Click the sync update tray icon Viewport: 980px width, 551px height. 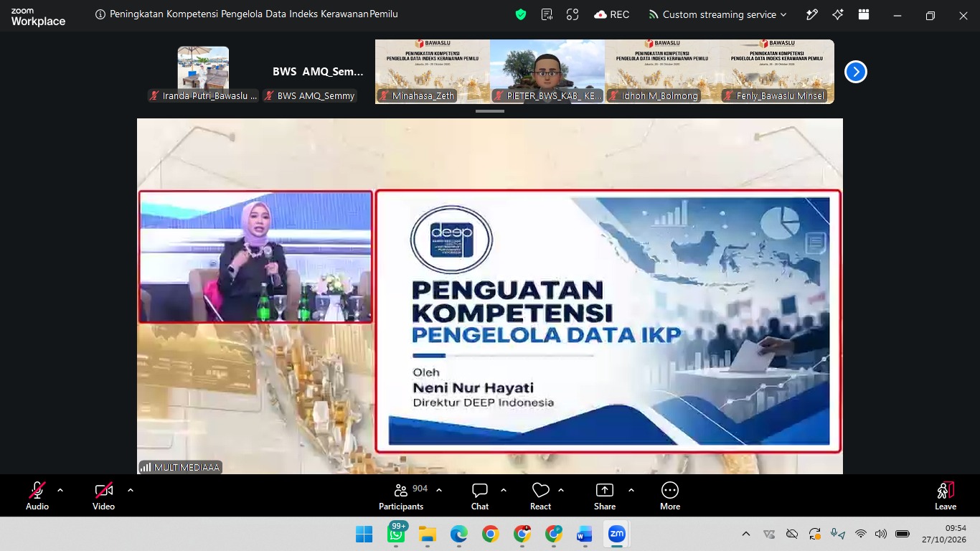814,534
